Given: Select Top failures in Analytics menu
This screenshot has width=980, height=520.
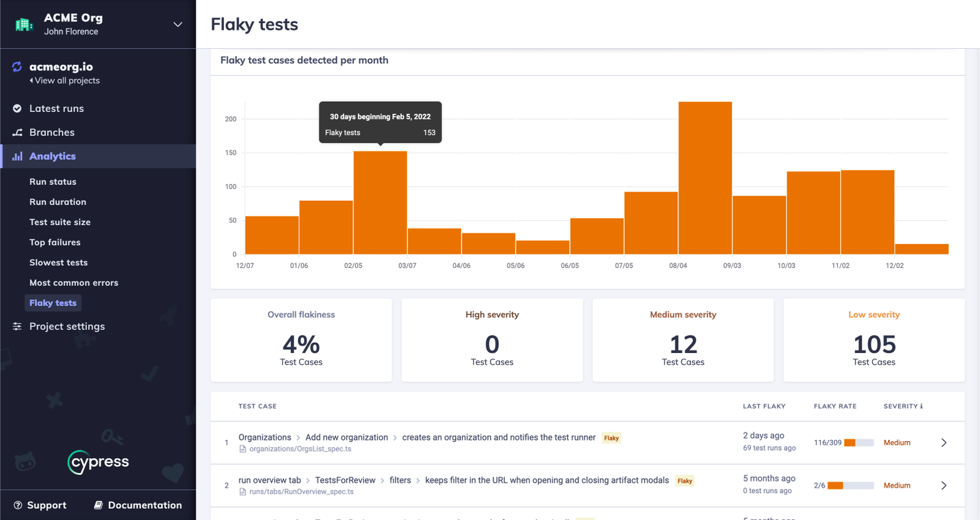Looking at the screenshot, I should tap(54, 242).
